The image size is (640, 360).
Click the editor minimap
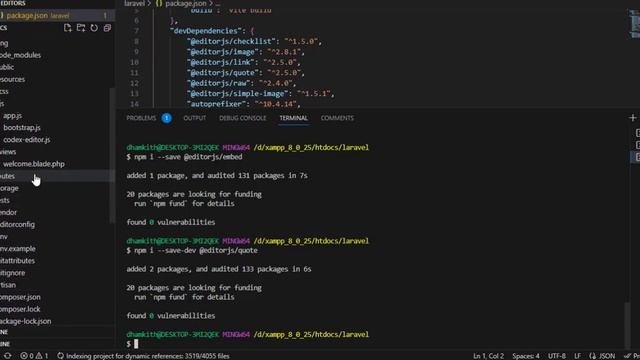click(x=635, y=24)
